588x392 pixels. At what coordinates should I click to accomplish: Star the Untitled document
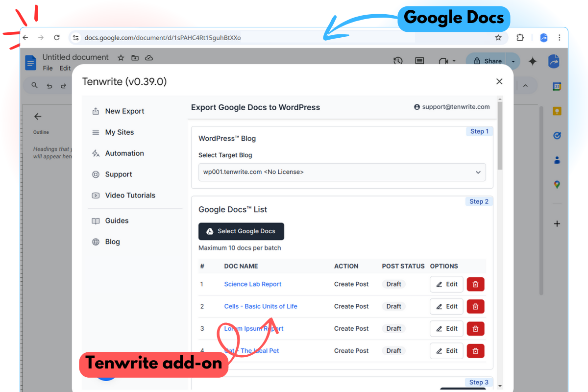pyautogui.click(x=121, y=58)
